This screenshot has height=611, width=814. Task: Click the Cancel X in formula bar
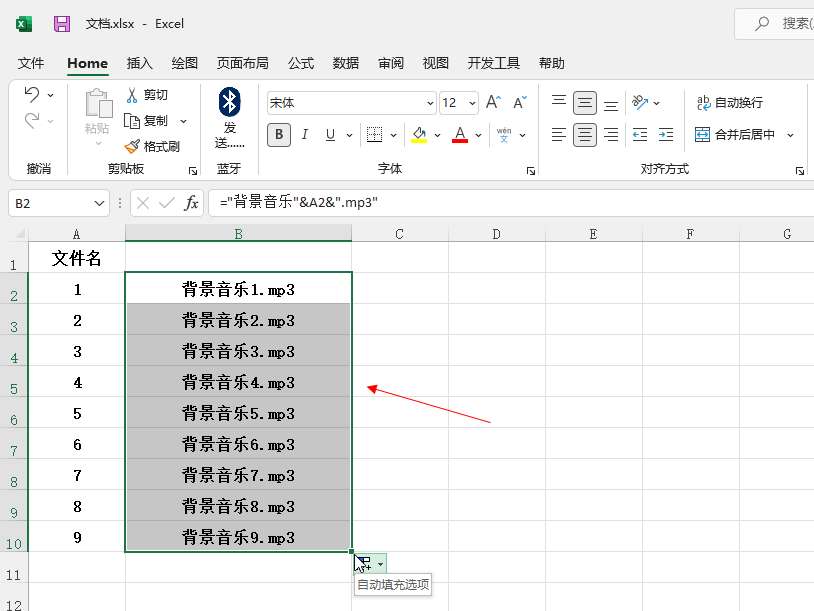tap(143, 203)
